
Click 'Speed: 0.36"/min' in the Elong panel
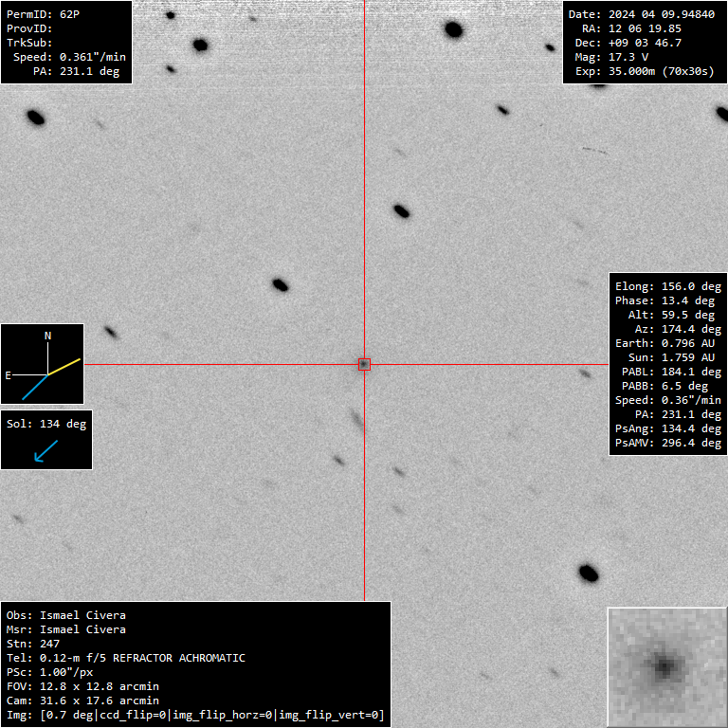coord(668,400)
